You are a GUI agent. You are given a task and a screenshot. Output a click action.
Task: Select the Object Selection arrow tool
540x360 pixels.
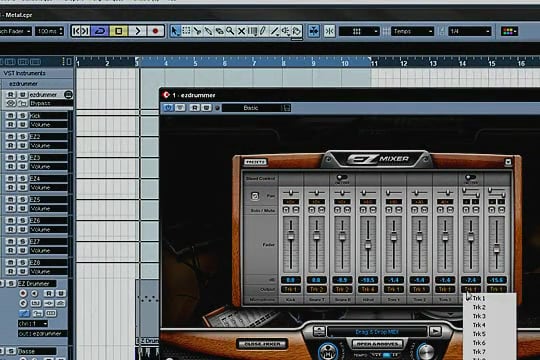click(x=175, y=31)
